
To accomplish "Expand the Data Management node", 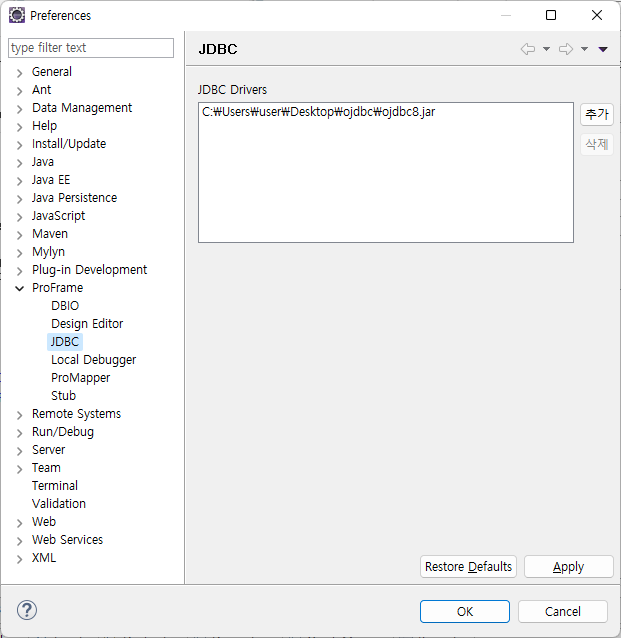I will pyautogui.click(x=19, y=109).
